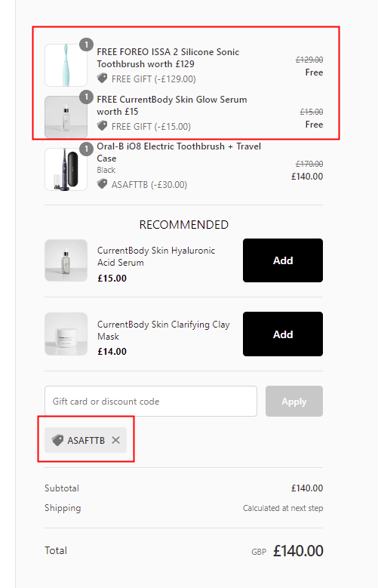This screenshot has width=378, height=588.
Task: Click quantity badge on FOREO toothbrush image
Action: tap(86, 45)
